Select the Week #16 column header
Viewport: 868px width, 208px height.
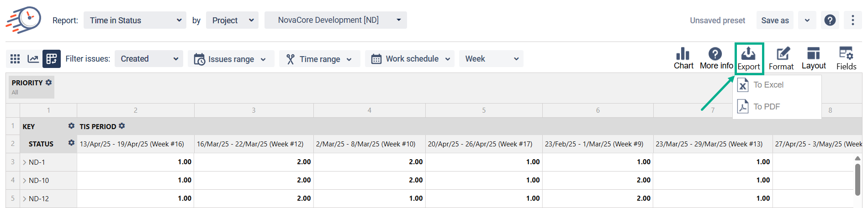[136, 144]
